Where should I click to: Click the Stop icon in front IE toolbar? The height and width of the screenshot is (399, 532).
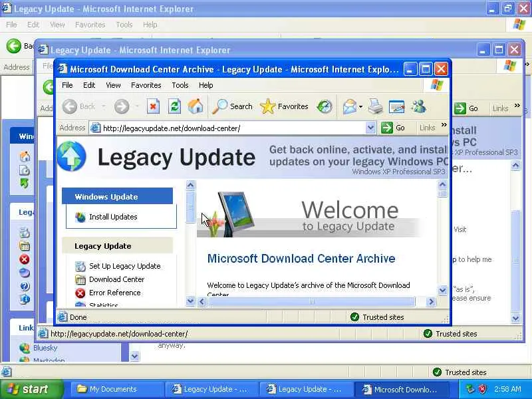153,107
